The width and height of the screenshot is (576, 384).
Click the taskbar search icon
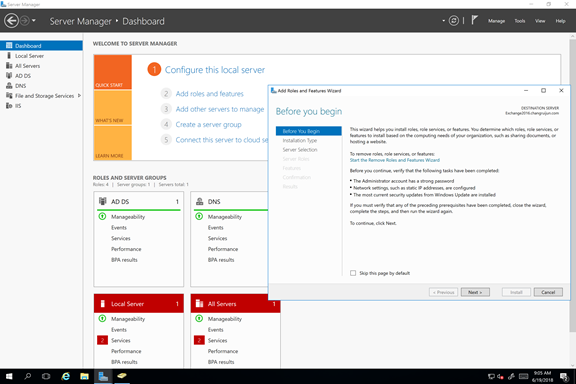click(28, 376)
